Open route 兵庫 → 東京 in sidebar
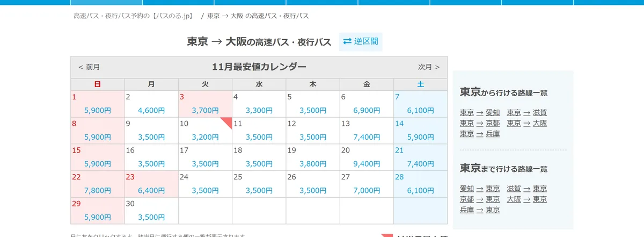 [480, 210]
